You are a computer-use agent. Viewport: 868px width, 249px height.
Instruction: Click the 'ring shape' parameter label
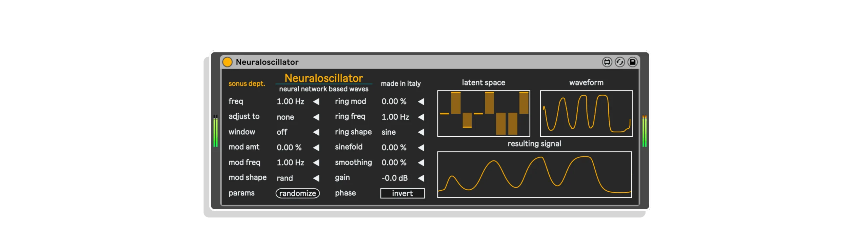353,132
